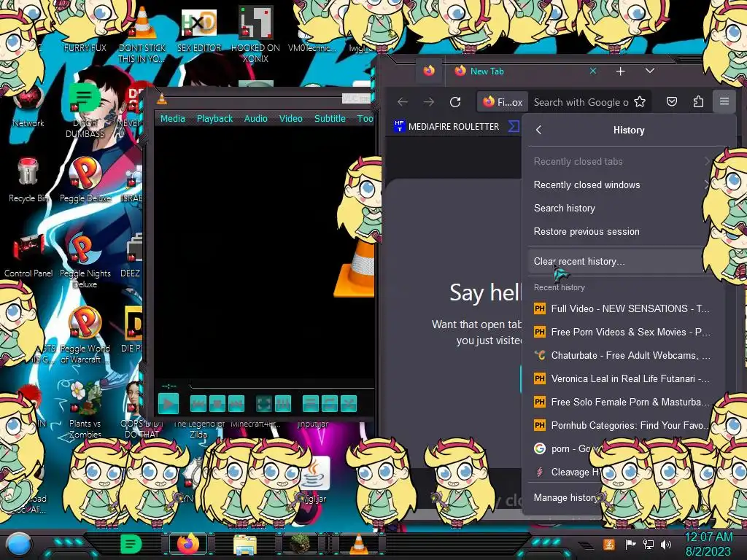Expand Recently closed windows submenu
The height and width of the screenshot is (560, 747).
[x=619, y=184]
